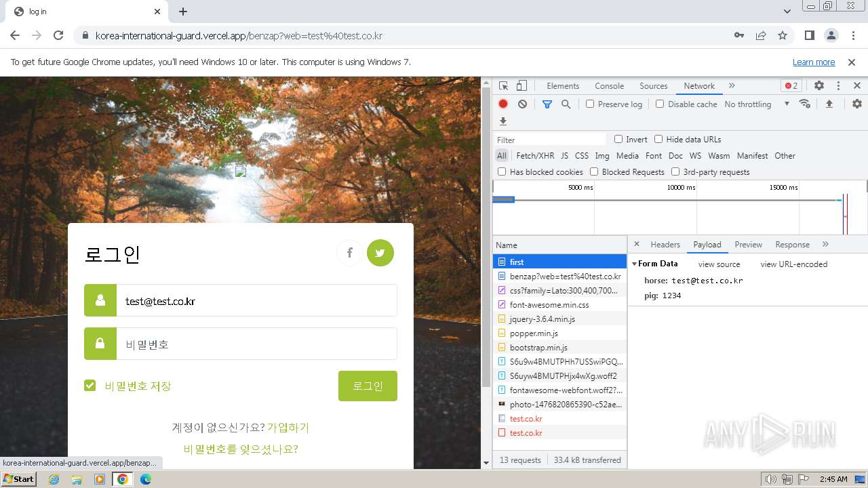Sign in with Facebook icon
Viewport: 868px width, 488px height.
pos(350,253)
